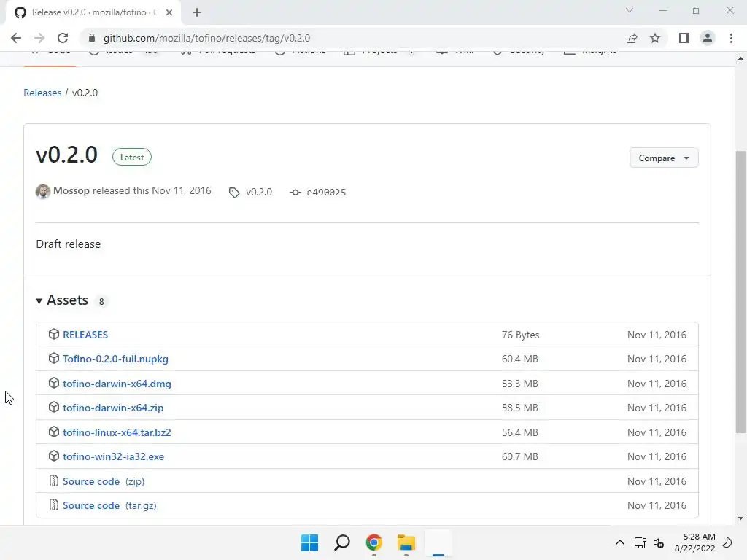Click package icon beside tofino-darwin-x64.dmg

54,384
